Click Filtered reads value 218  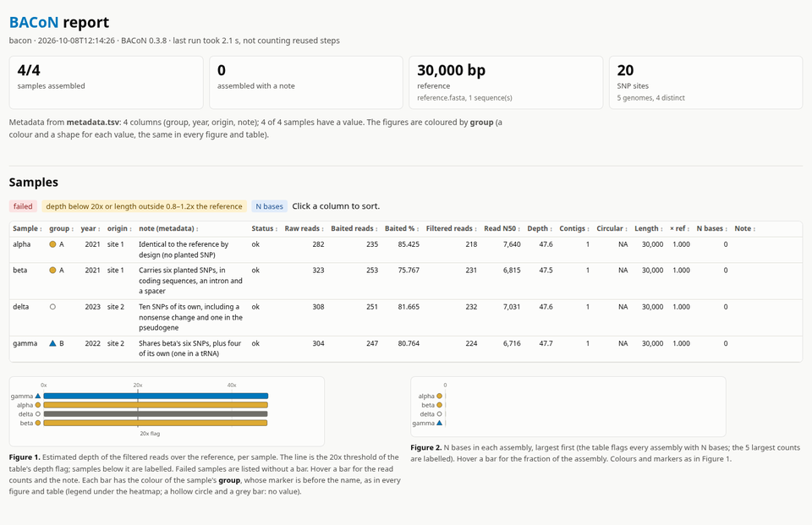[x=471, y=244]
